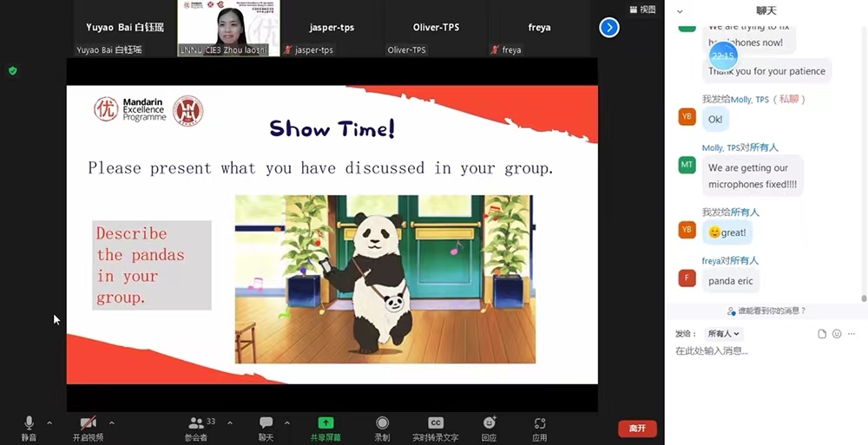The height and width of the screenshot is (445, 868).
Task: Click sender name 'Molly, TPS' in chat
Action: (x=721, y=147)
